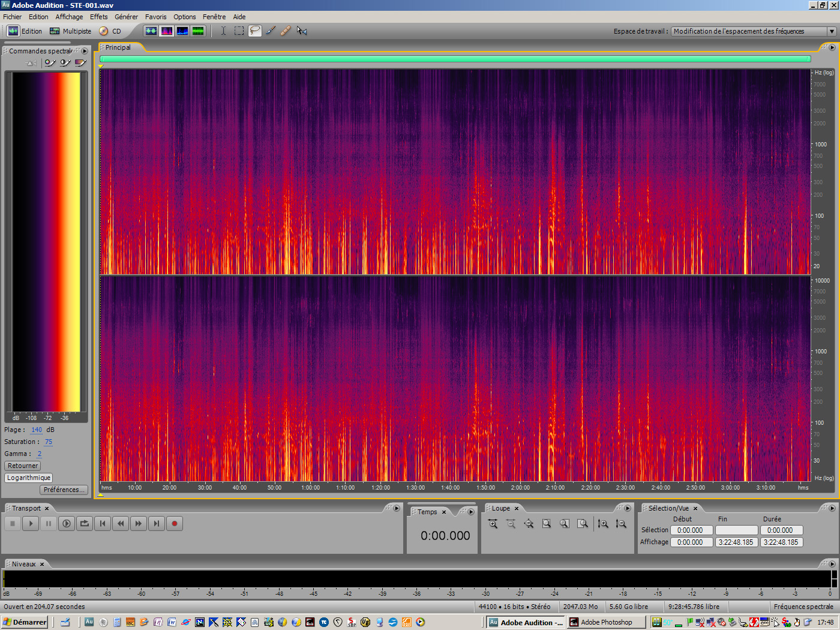Select the Effects Paintbrush tool
840x630 pixels.
pyautogui.click(x=271, y=31)
